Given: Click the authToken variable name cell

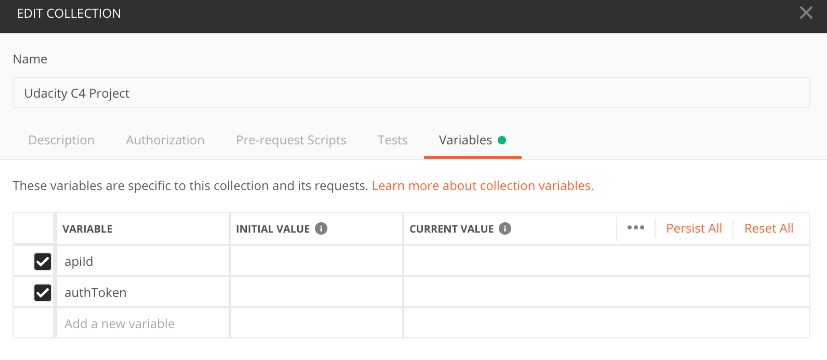Looking at the screenshot, I should (x=143, y=292).
